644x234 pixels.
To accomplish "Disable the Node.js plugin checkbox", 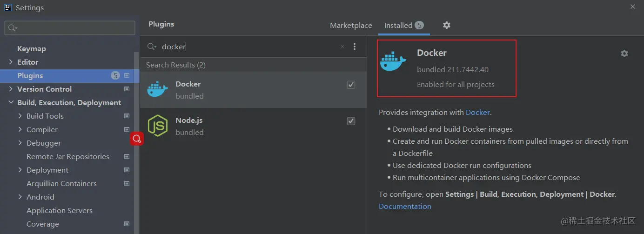I will click(351, 121).
